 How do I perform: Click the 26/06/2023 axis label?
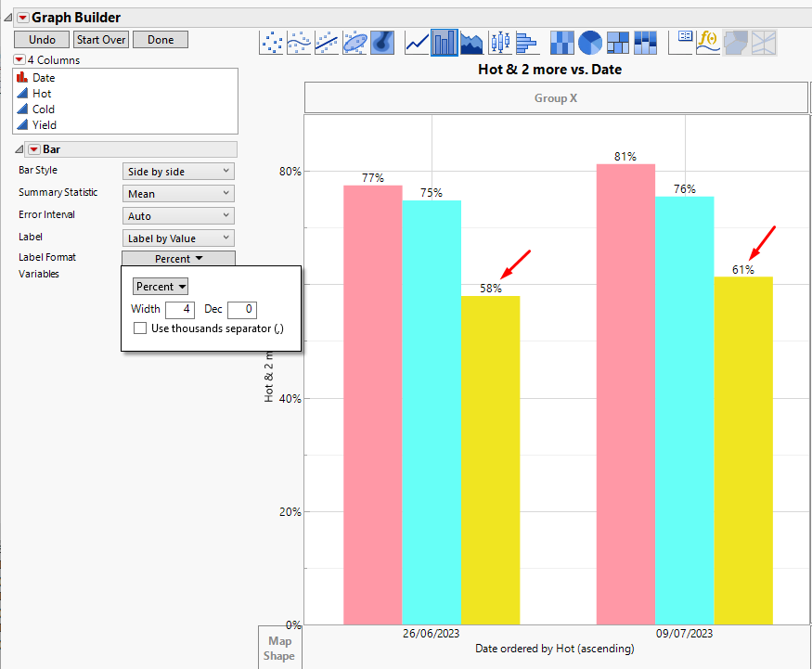(431, 633)
